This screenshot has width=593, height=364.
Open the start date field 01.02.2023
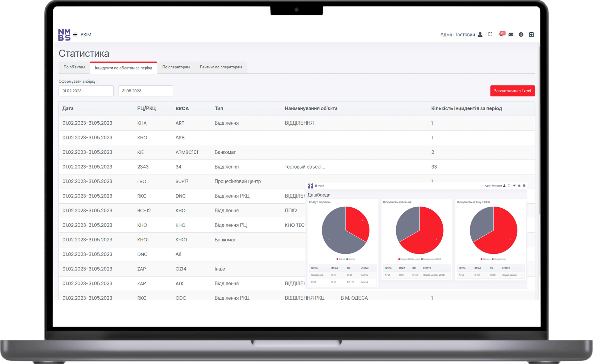[86, 91]
